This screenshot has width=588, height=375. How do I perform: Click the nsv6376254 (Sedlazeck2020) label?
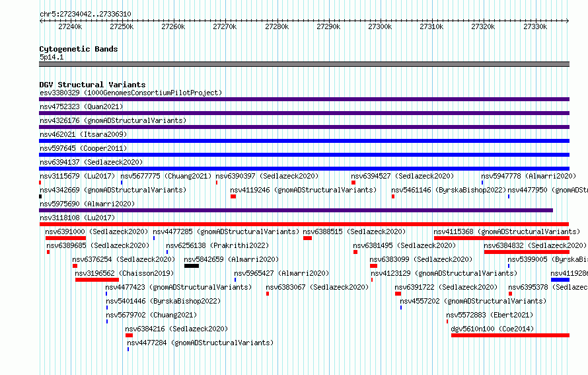click(124, 259)
